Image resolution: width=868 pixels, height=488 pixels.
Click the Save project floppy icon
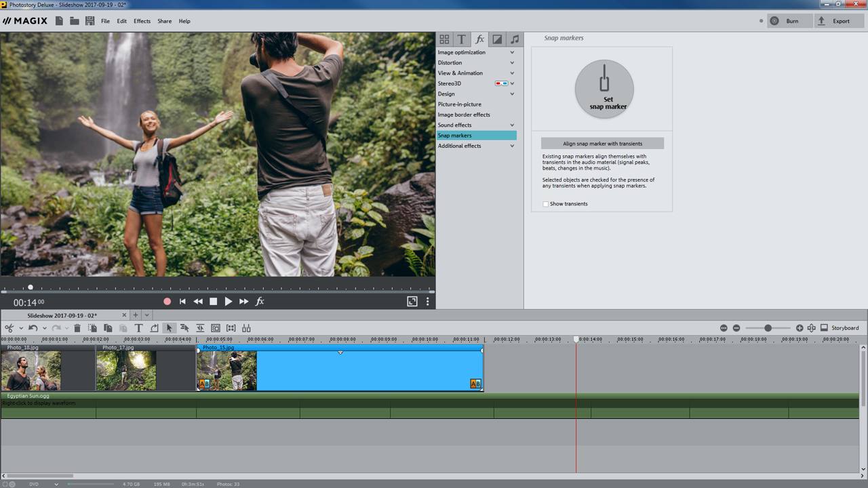point(90,21)
